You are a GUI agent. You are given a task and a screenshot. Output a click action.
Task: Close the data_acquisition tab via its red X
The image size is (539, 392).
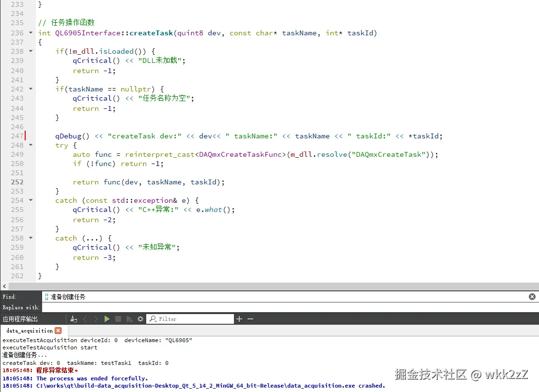click(59, 330)
